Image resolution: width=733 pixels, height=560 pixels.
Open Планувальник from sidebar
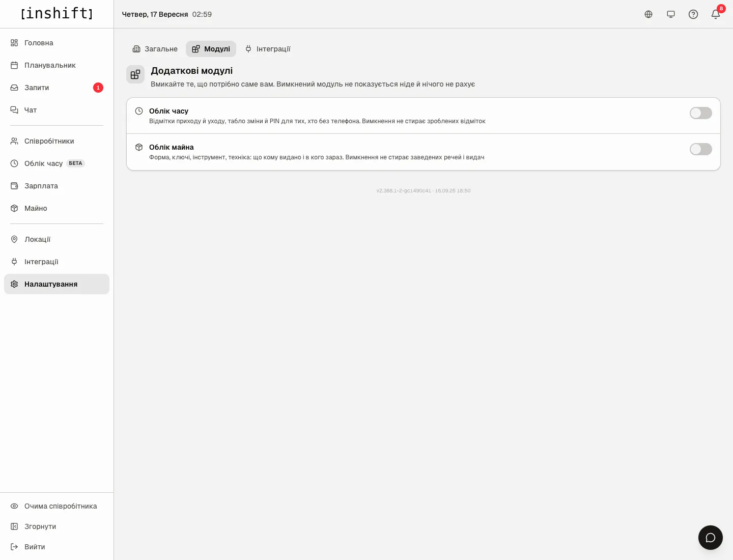(x=57, y=65)
